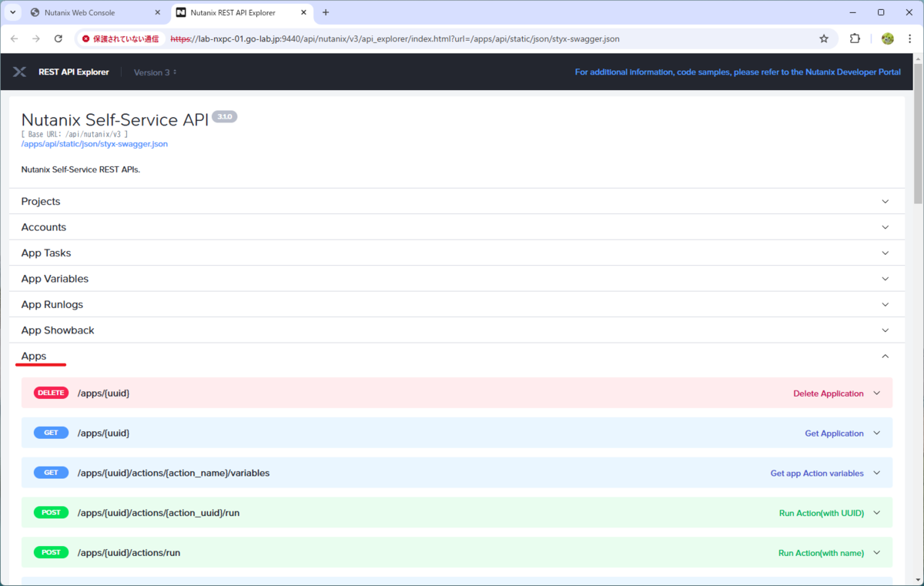Open the browser extensions puzzle icon
The height and width of the screenshot is (586, 924).
click(x=855, y=39)
